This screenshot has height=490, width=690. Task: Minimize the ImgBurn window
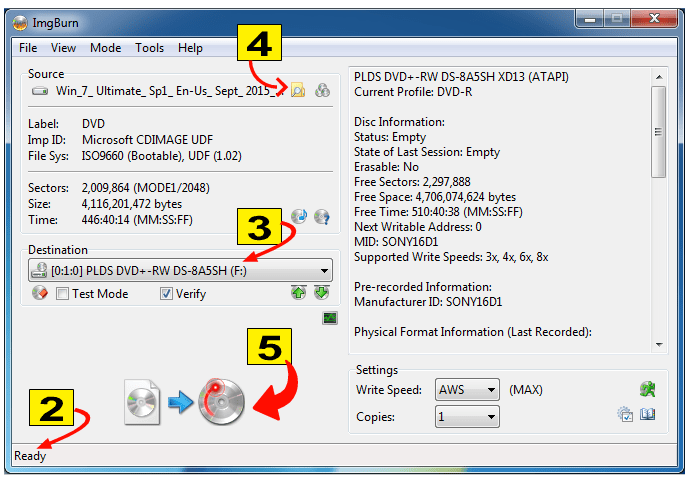coord(590,19)
